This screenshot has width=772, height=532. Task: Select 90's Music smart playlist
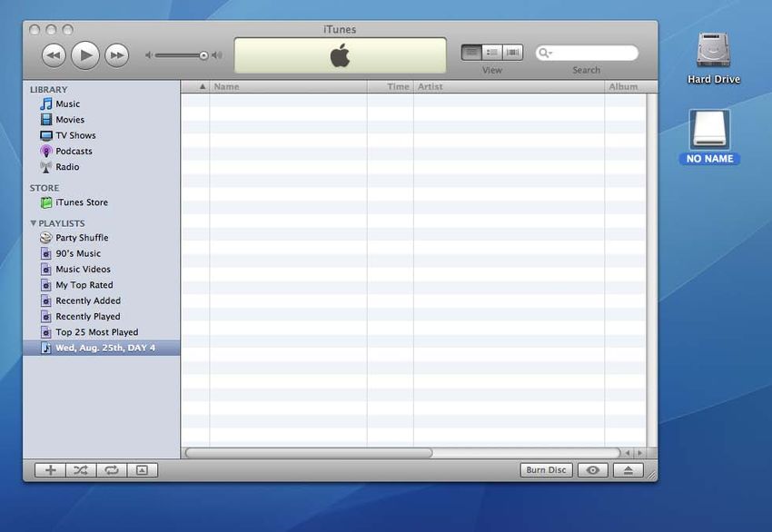101,253
